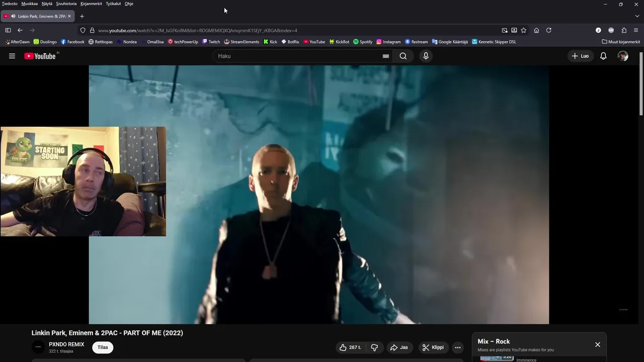Go back with the browser back arrow

pyautogui.click(x=20, y=30)
